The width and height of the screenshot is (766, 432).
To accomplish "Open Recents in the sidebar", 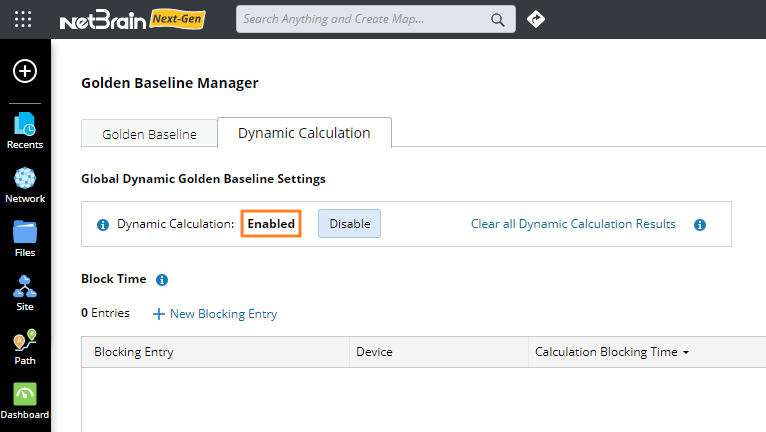I will [25, 131].
